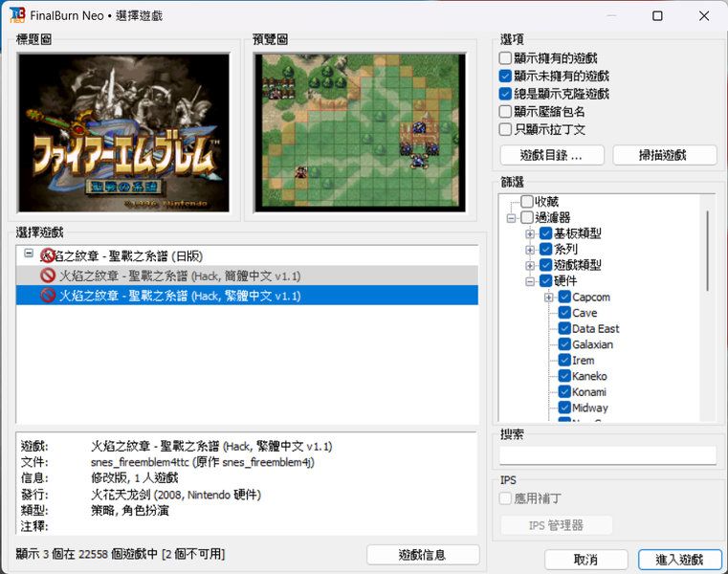
Task: Uncheck Cave hardware checkbox
Action: coord(564,313)
